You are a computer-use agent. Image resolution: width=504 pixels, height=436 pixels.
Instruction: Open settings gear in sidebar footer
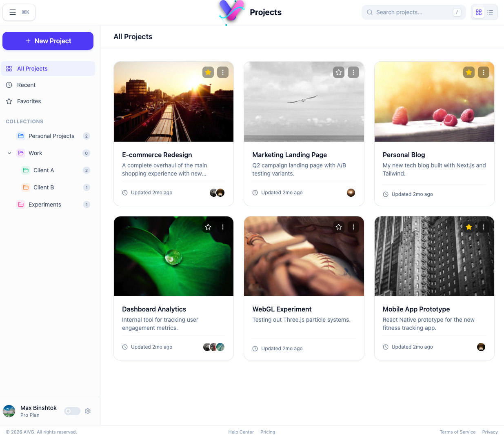pos(88,411)
